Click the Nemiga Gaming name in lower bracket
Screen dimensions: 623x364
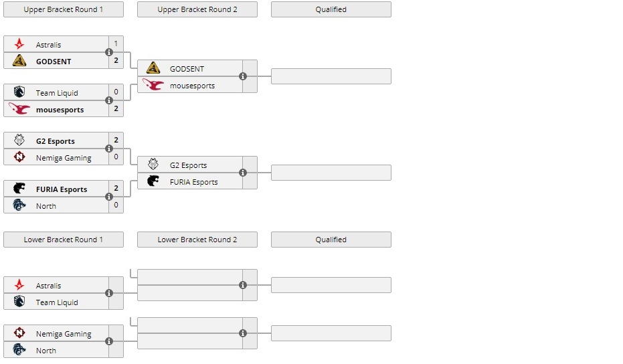[64, 334]
